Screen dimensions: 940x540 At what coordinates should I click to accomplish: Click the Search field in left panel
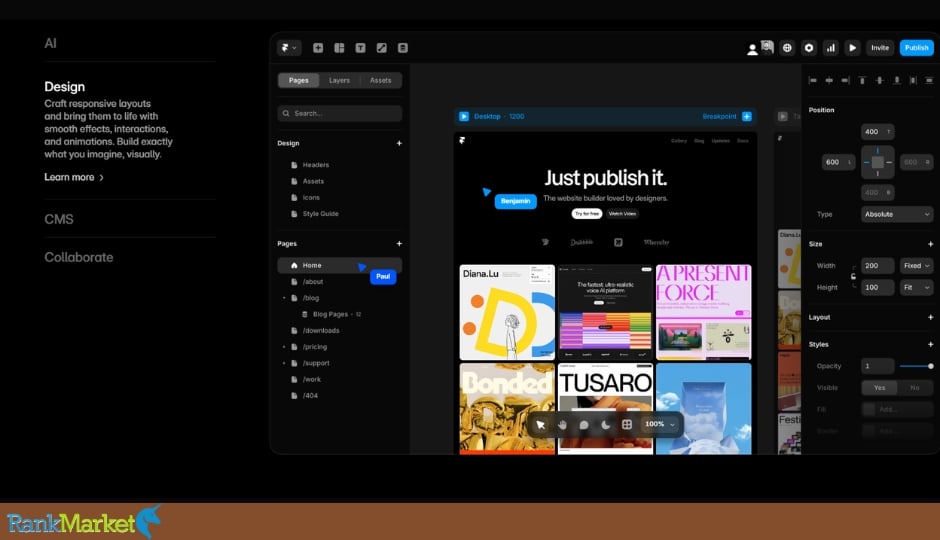point(339,113)
